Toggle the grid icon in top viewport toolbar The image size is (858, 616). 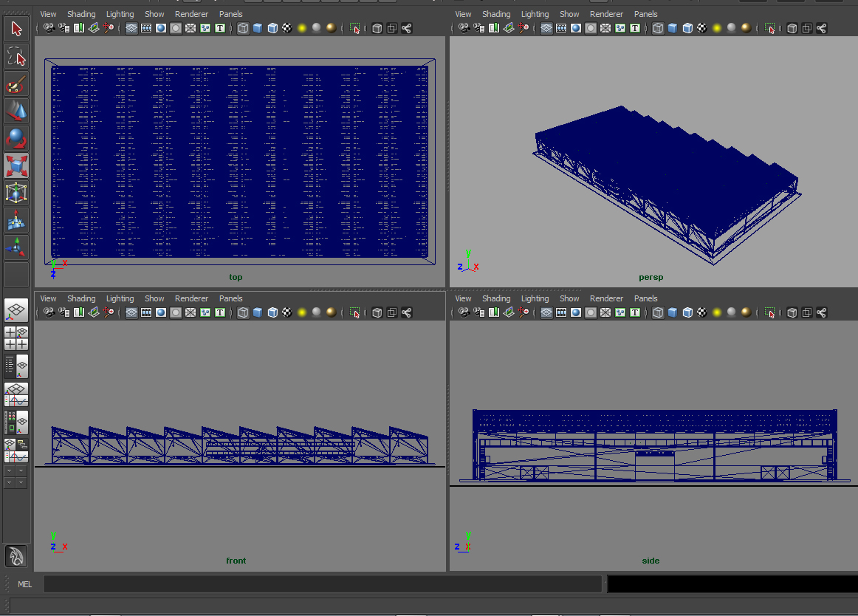click(x=131, y=28)
